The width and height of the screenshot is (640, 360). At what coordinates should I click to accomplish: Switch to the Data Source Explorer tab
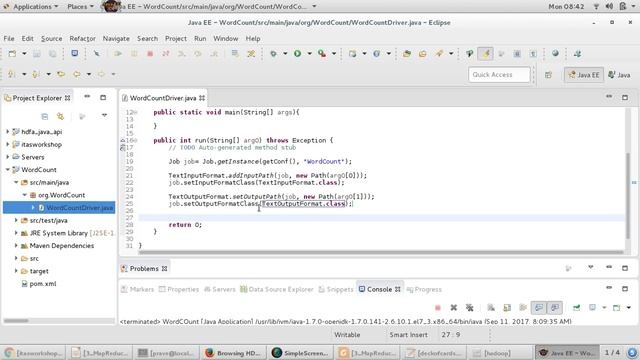coord(277,289)
